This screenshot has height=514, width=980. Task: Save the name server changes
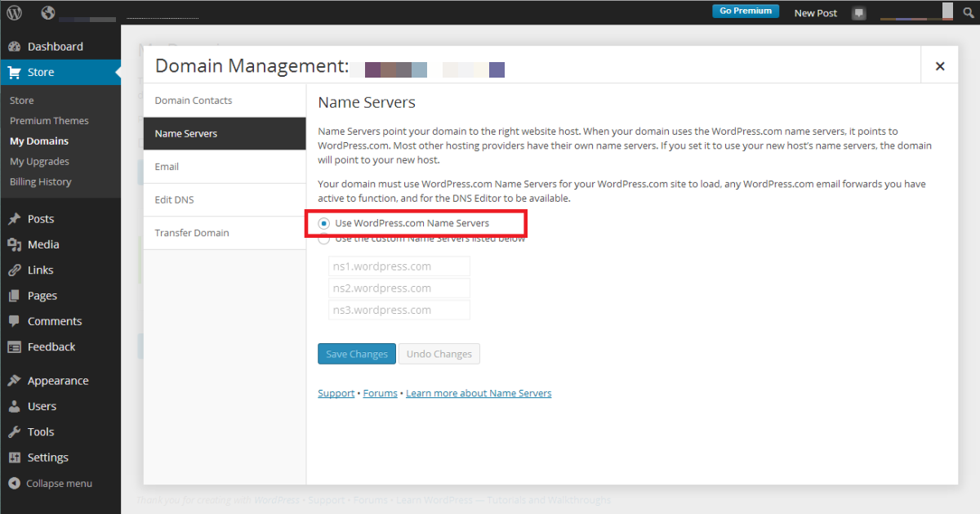point(357,354)
